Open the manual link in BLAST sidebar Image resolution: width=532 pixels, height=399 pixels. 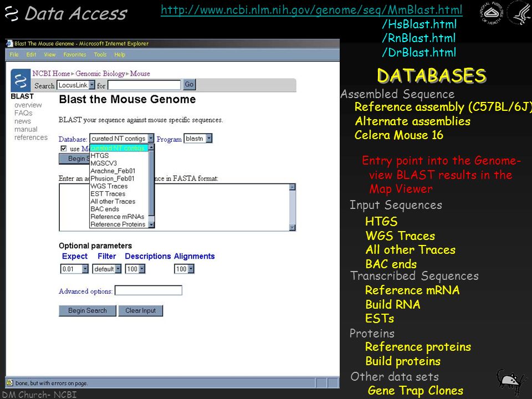point(26,129)
